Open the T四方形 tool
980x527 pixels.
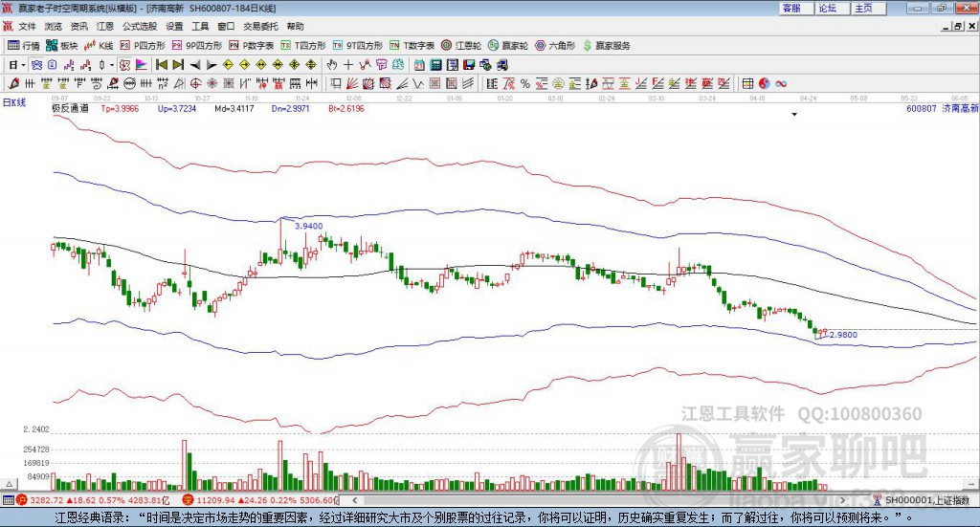point(303,46)
